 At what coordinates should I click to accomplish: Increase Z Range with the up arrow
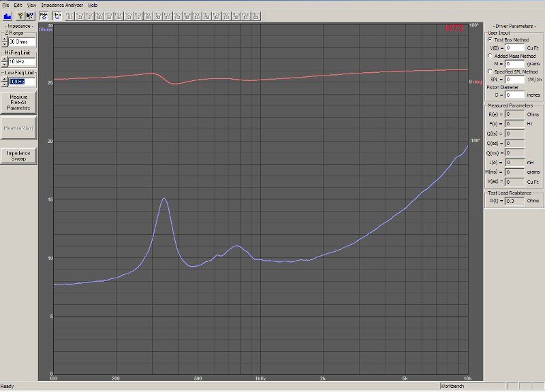pos(5,39)
